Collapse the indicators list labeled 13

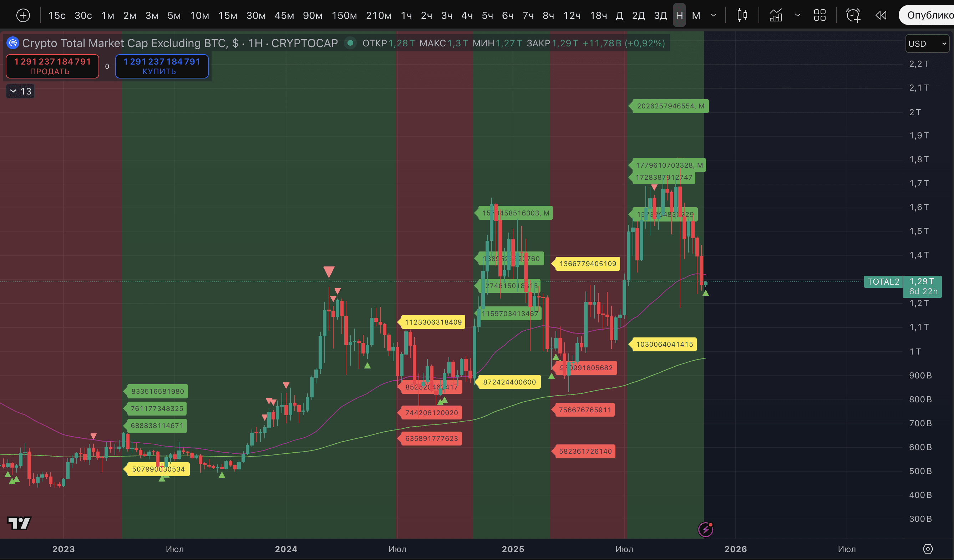click(x=20, y=91)
